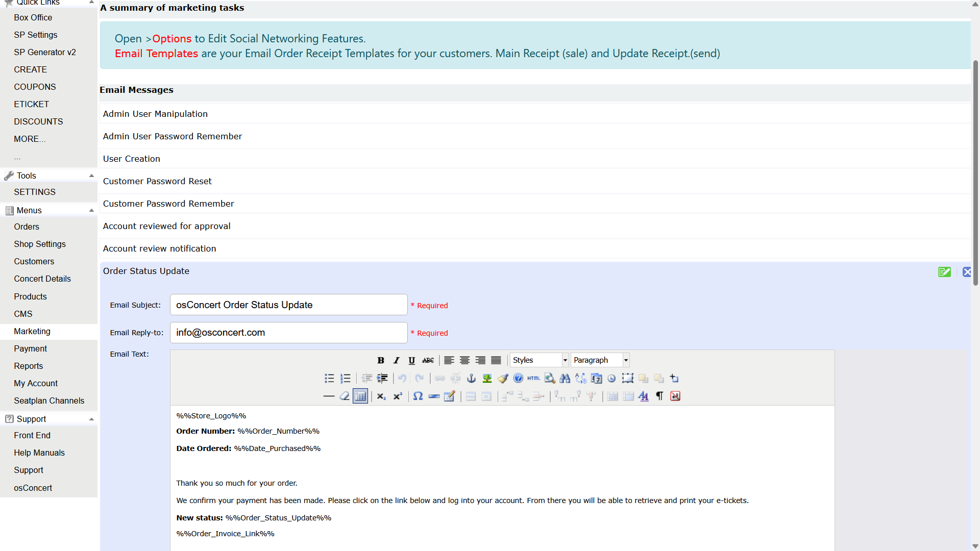
Task: Click the page vertical scrollbar thumb
Action: click(x=975, y=172)
